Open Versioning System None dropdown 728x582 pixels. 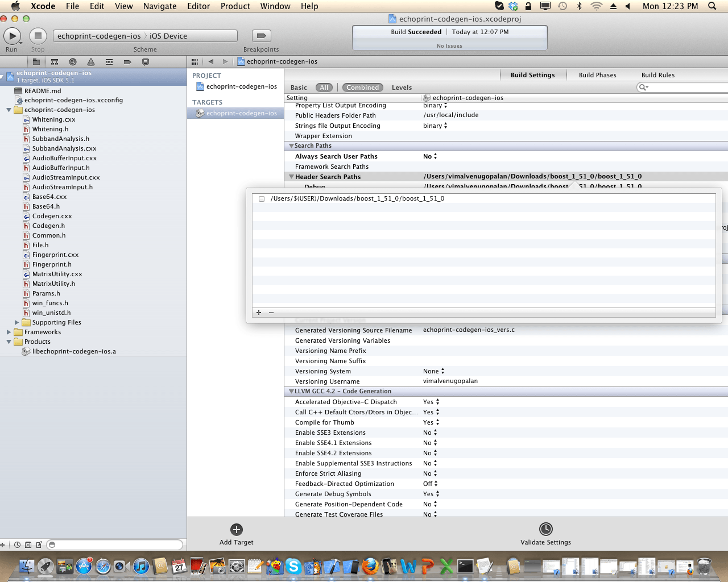coord(433,371)
